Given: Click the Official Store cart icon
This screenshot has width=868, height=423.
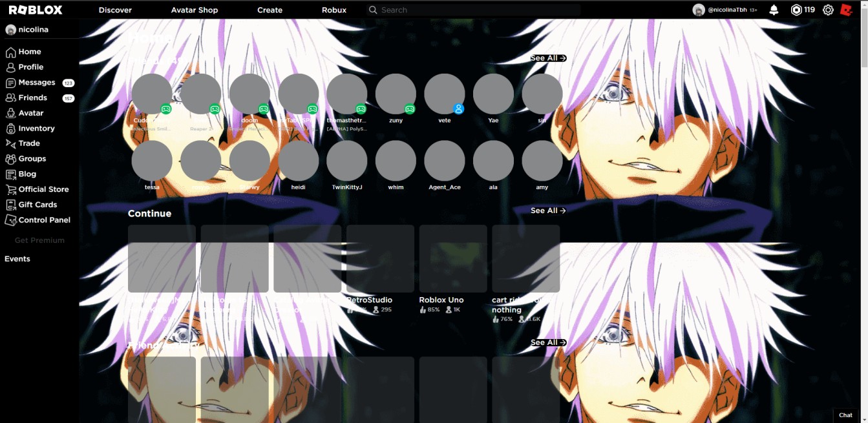Looking at the screenshot, I should [11, 189].
